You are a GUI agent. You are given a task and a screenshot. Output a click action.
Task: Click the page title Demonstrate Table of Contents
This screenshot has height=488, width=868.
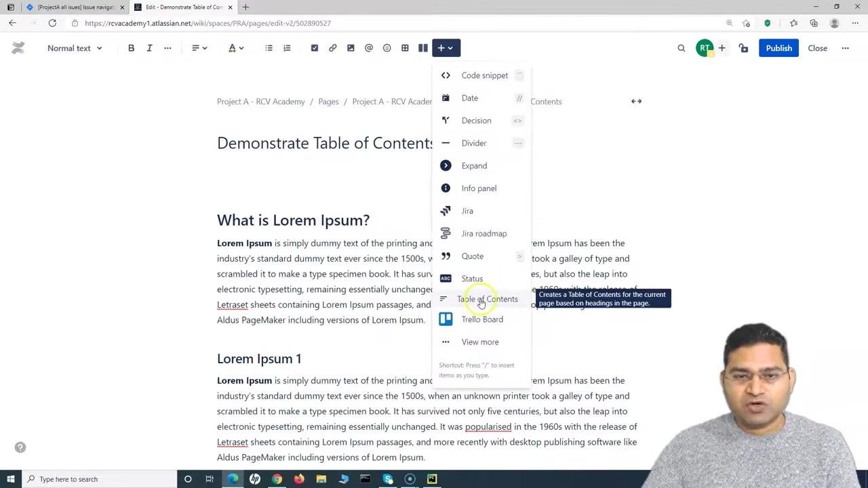325,143
